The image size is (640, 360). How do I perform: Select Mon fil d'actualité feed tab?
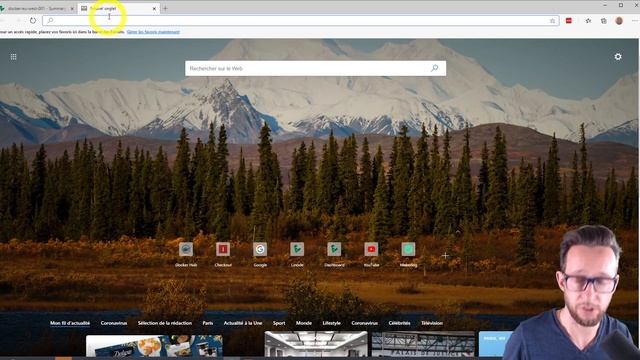pyautogui.click(x=70, y=323)
